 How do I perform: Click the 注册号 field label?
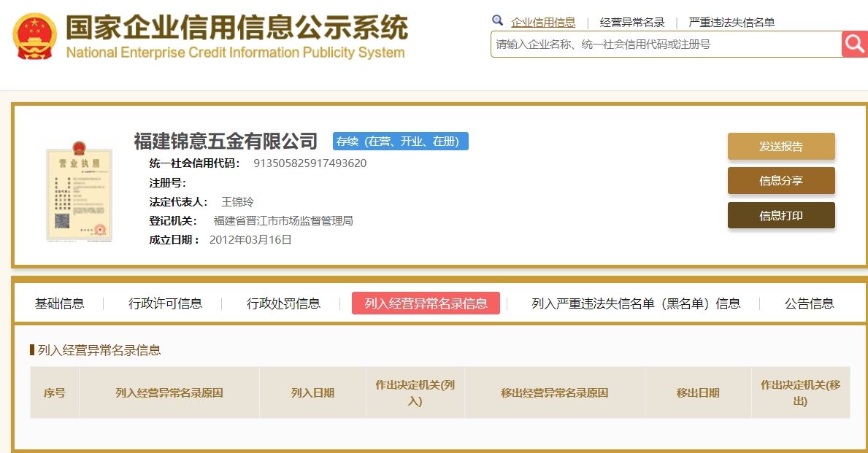[167, 182]
